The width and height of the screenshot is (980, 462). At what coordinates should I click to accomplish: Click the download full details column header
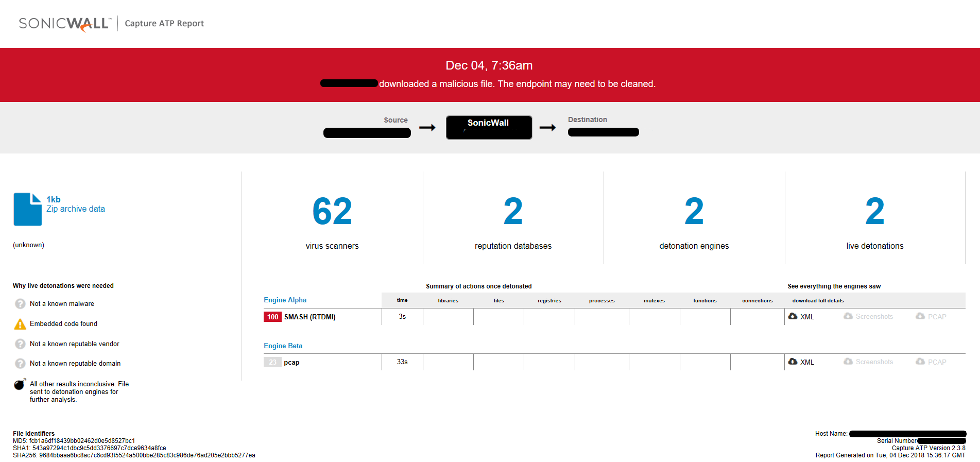(x=818, y=301)
